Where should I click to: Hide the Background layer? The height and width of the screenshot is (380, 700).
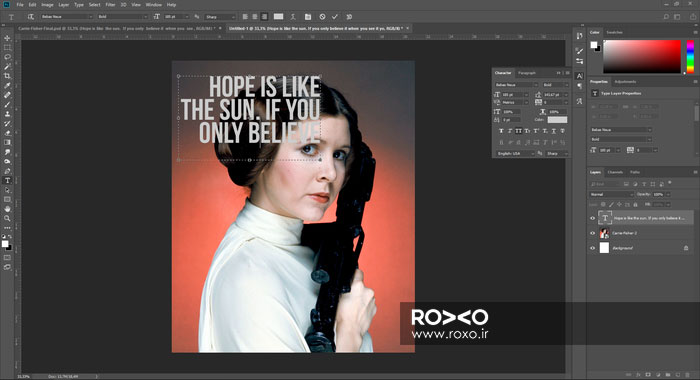(593, 248)
